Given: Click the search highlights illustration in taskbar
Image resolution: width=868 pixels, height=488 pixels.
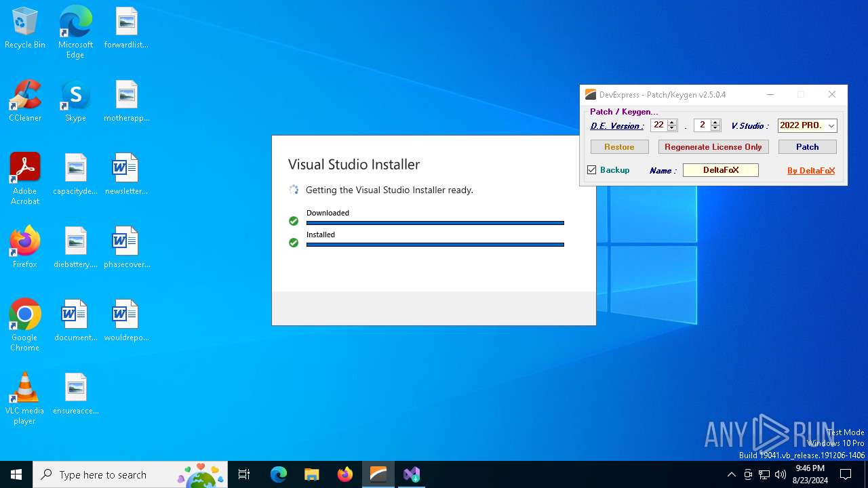Looking at the screenshot, I should [201, 474].
